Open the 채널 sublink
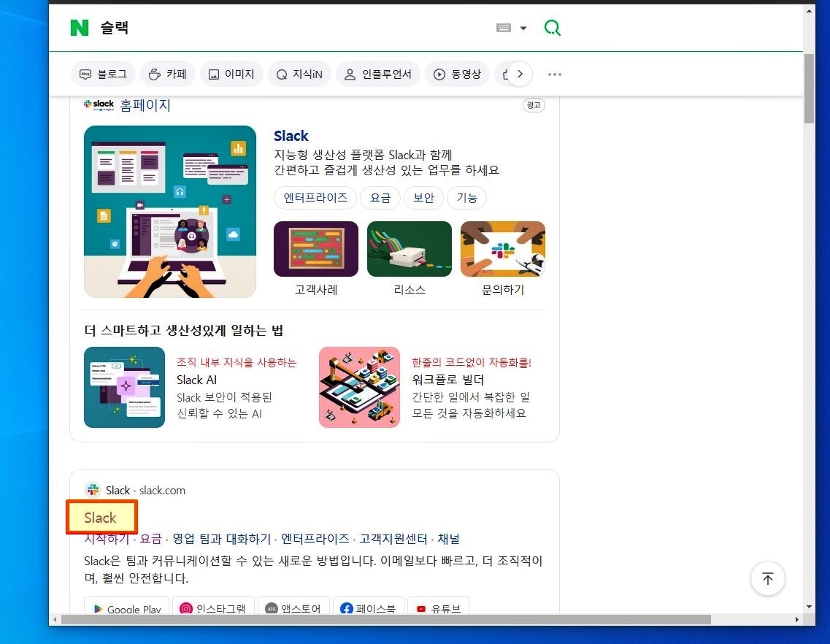The image size is (830, 644). point(448,539)
